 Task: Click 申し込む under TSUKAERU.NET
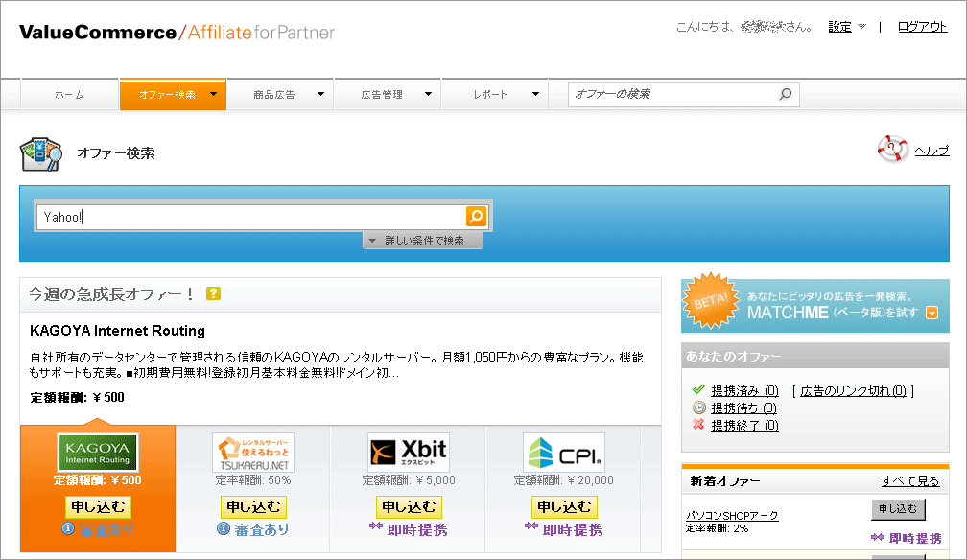pos(253,507)
